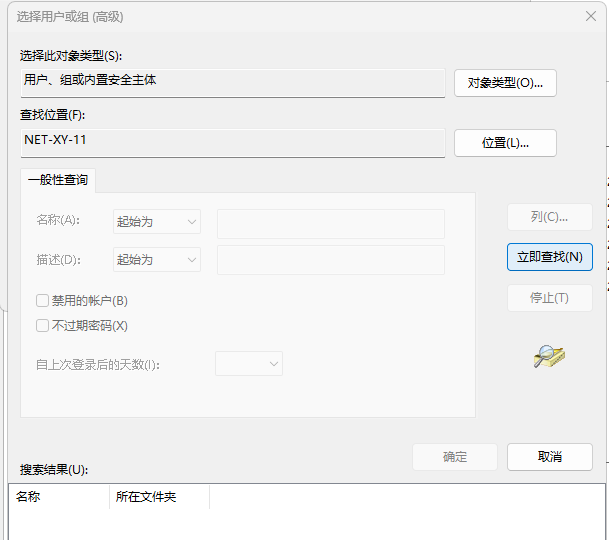Click the 所在文件夹 column header
Image resolution: width=609 pixels, height=540 pixels.
click(x=158, y=496)
